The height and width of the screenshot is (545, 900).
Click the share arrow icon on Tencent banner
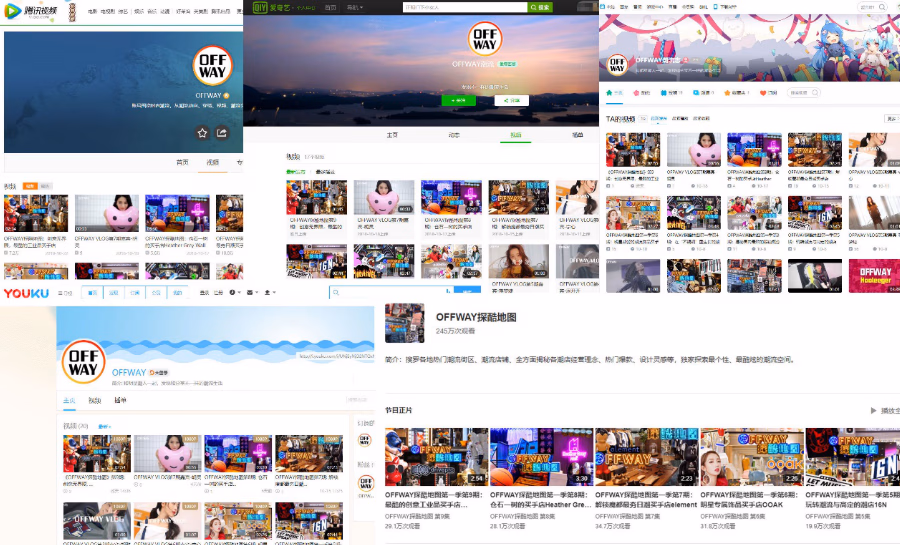tap(222, 132)
